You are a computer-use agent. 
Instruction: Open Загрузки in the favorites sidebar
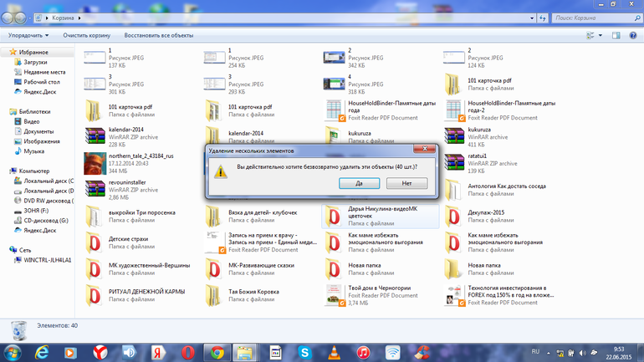click(x=35, y=62)
